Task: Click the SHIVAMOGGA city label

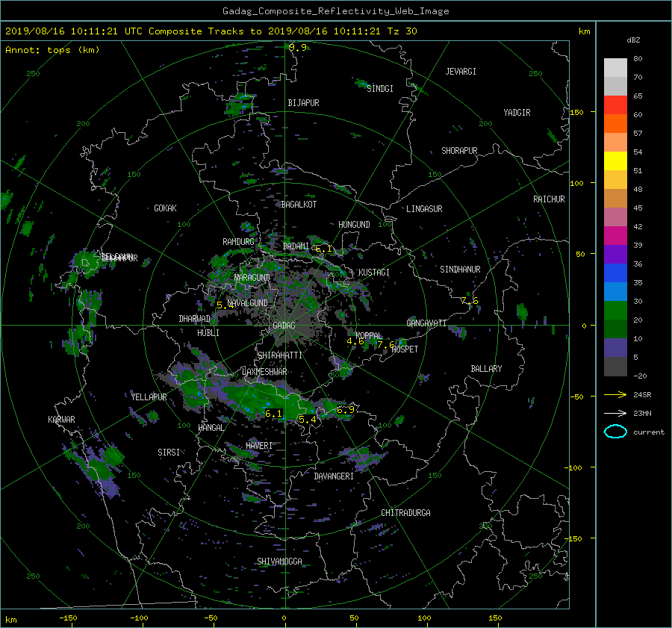Action: (279, 561)
